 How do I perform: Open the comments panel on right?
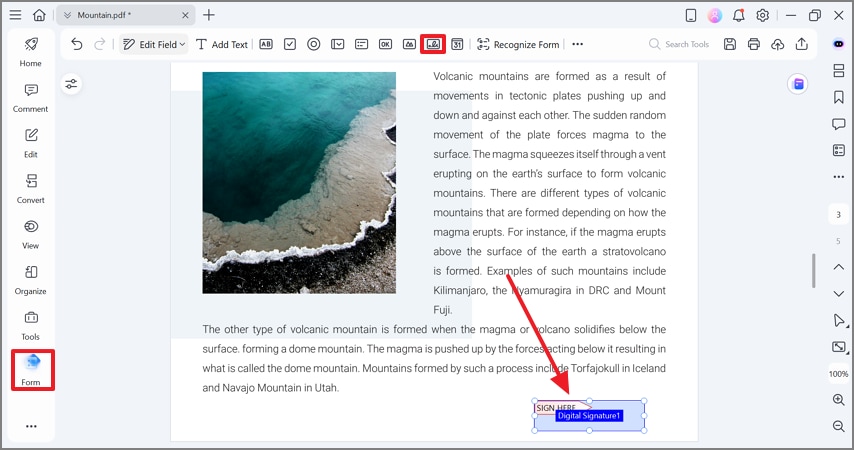pos(839,124)
